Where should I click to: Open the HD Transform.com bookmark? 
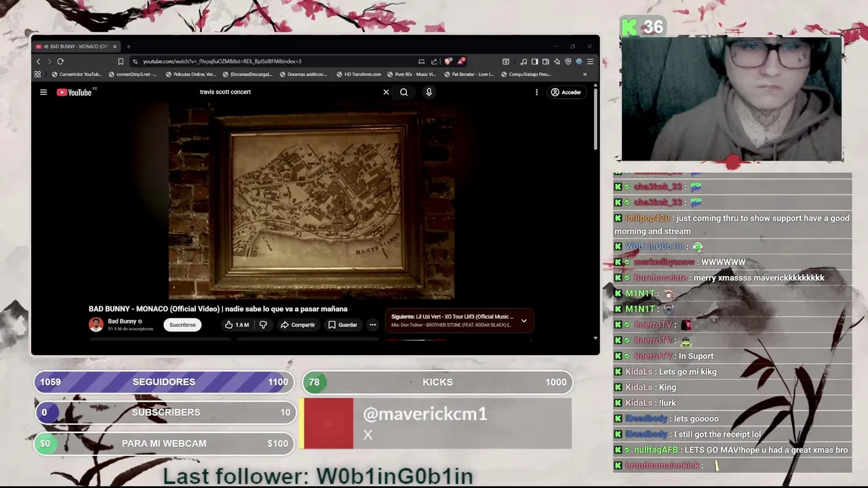(359, 75)
